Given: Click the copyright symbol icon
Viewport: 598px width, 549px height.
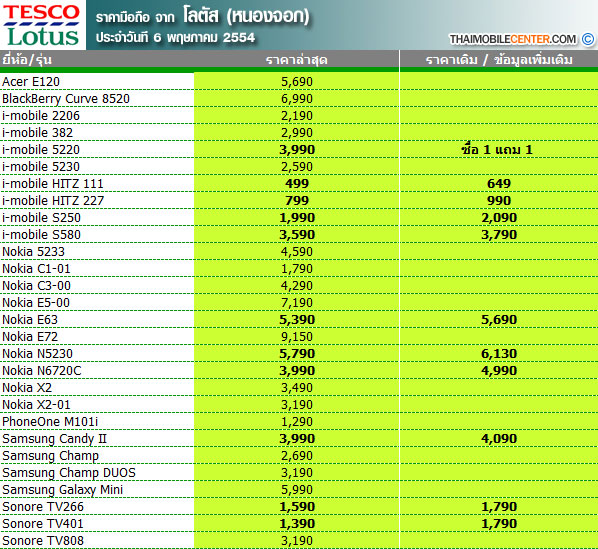Looking at the screenshot, I should (588, 39).
